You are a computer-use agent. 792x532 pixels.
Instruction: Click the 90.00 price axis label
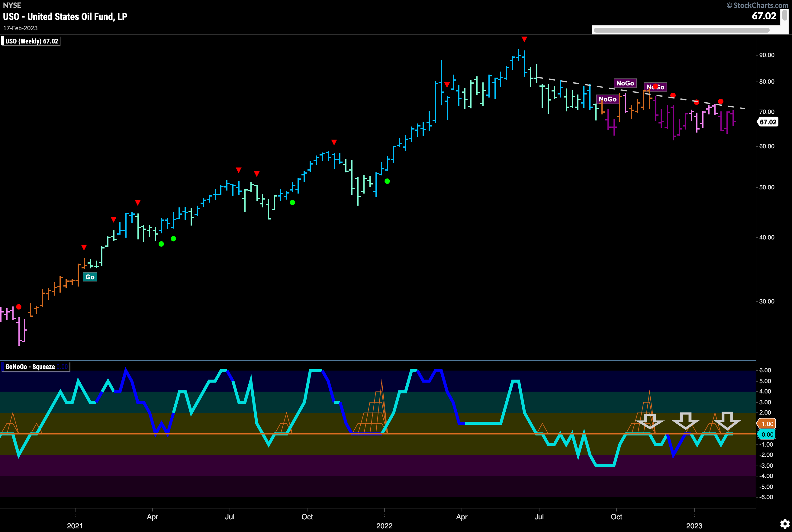767,55
